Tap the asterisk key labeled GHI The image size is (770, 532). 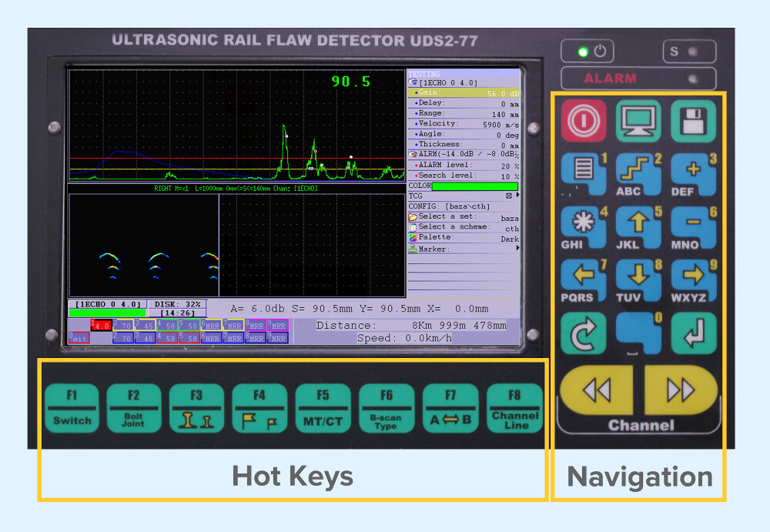tap(584, 227)
